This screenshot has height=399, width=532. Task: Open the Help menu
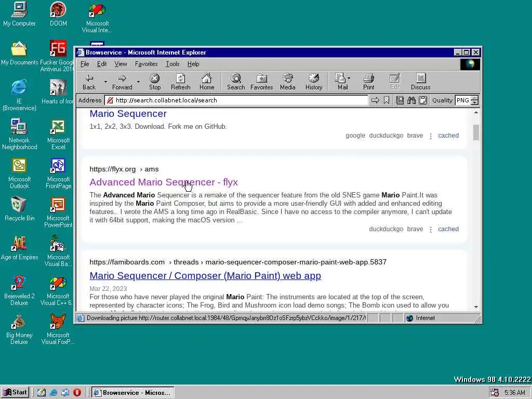click(193, 64)
